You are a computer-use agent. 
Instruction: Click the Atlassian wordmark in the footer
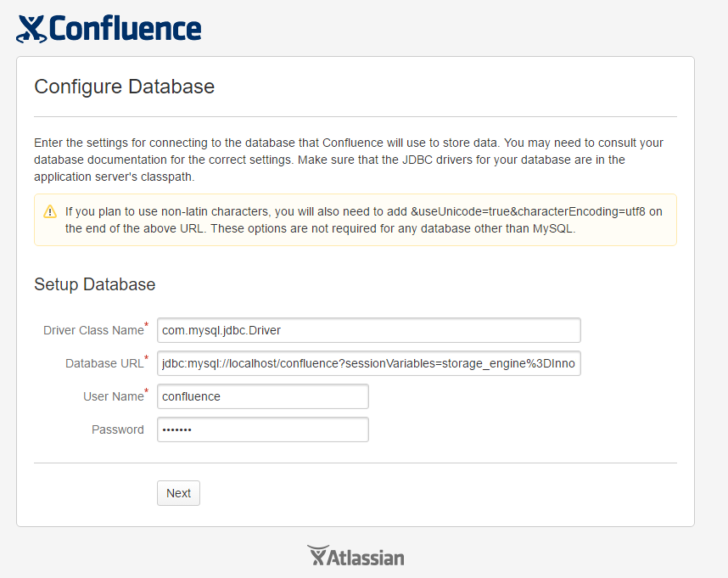(x=366, y=558)
